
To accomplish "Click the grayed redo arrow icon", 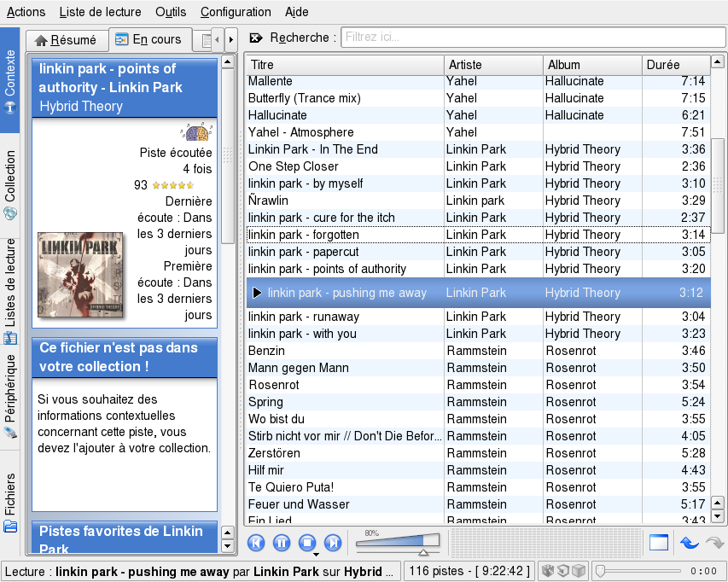I will pos(715,543).
